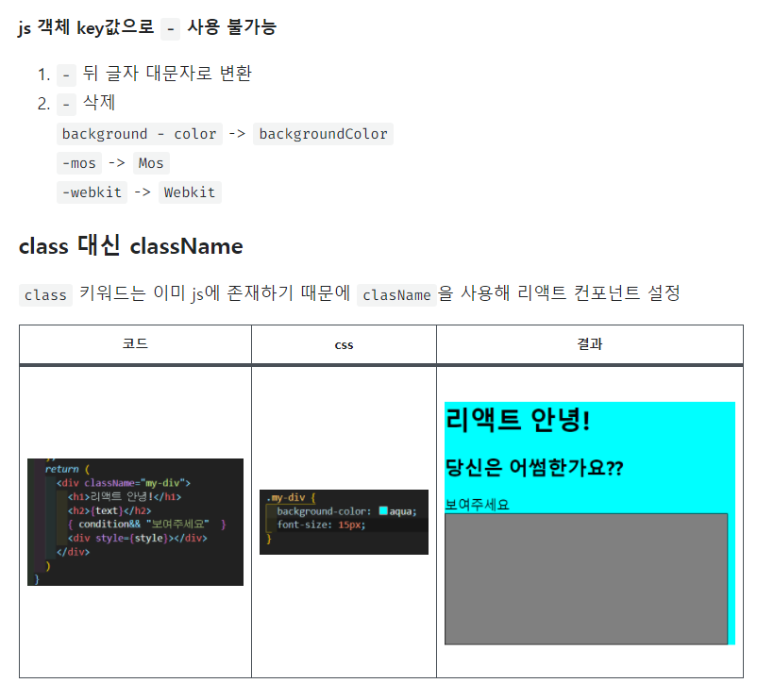This screenshot has height=700, width=757.
Task: Select the 'Mos' code snippet
Action: (x=151, y=163)
